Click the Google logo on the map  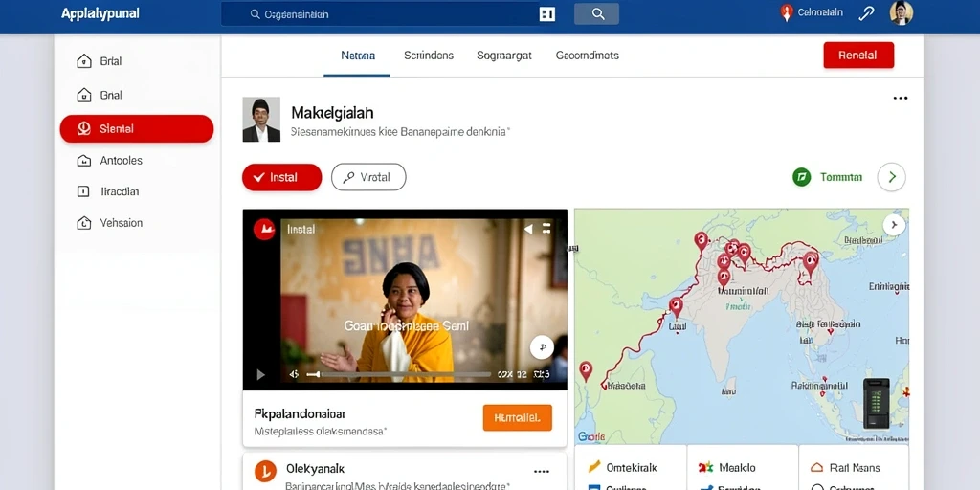(x=591, y=436)
